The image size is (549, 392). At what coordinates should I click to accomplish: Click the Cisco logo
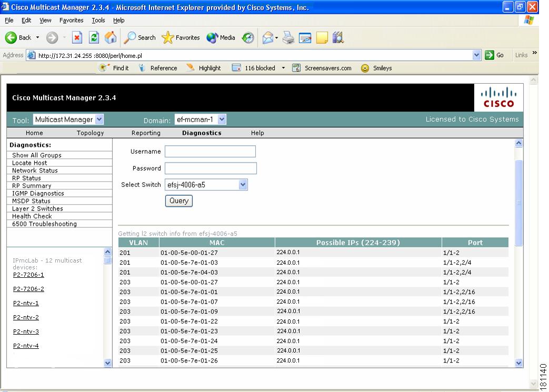(x=498, y=98)
